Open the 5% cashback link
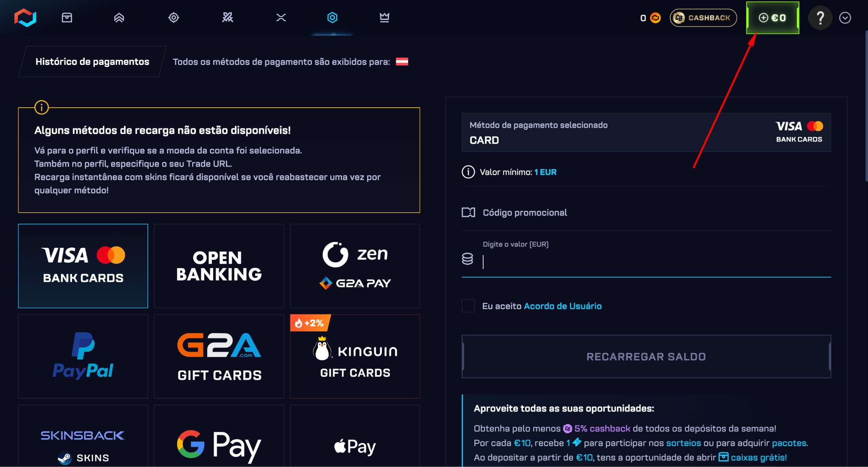 (597, 428)
